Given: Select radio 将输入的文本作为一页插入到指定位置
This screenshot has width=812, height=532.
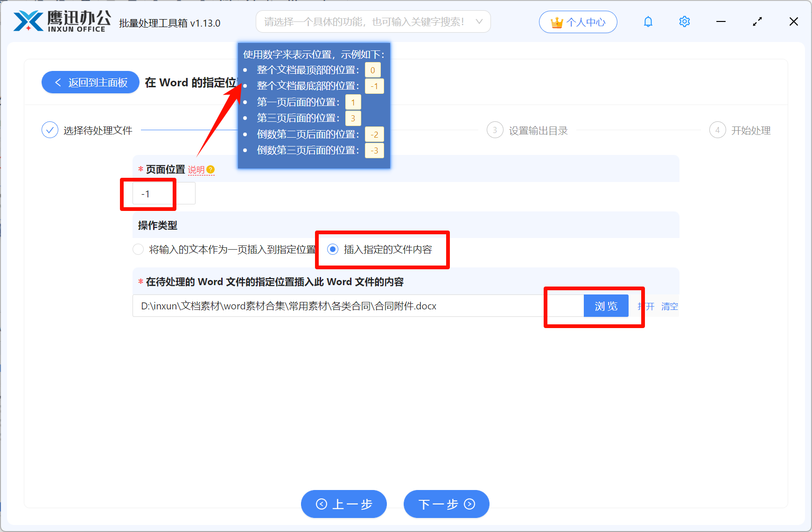Looking at the screenshot, I should (138, 249).
